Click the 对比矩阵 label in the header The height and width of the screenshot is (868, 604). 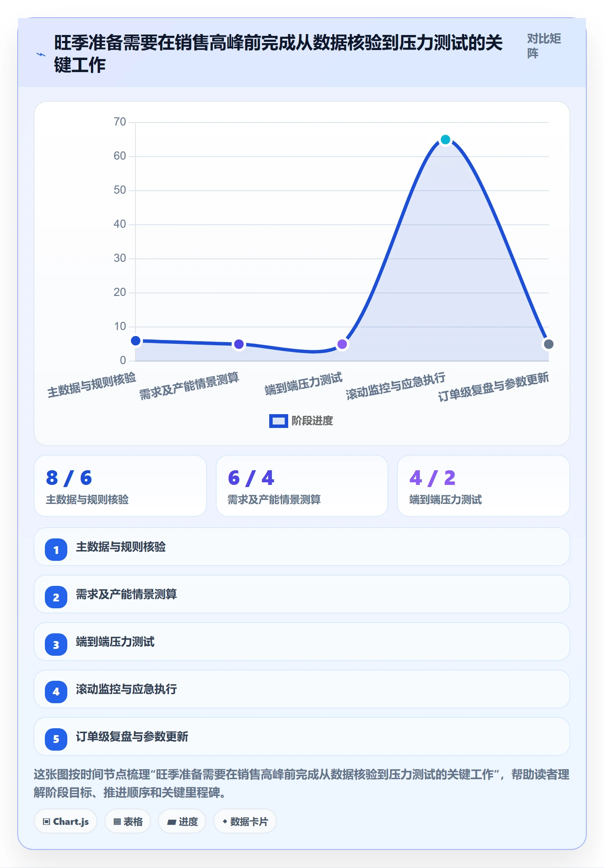(x=544, y=46)
